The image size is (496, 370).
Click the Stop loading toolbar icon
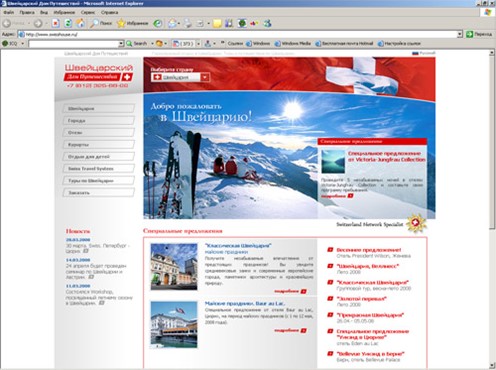pos(56,23)
